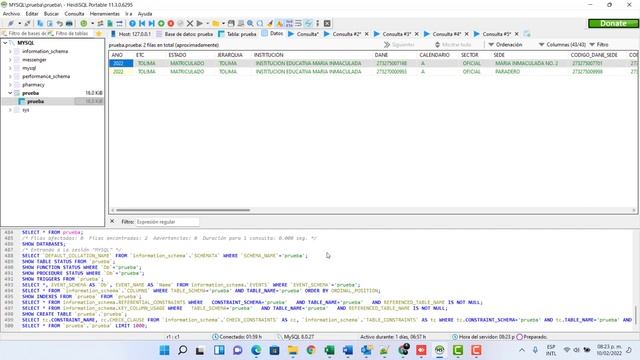
Task: Collapse the prueba database node
Action: pos(10,93)
